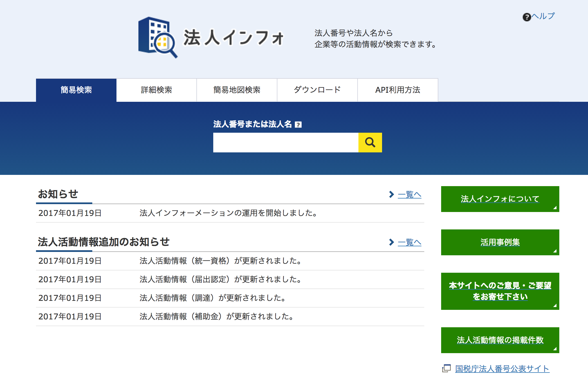The width and height of the screenshot is (588, 379).
Task: Click the 法人活動情報（届出認定）が更新されました。 row
Action: tap(230, 279)
